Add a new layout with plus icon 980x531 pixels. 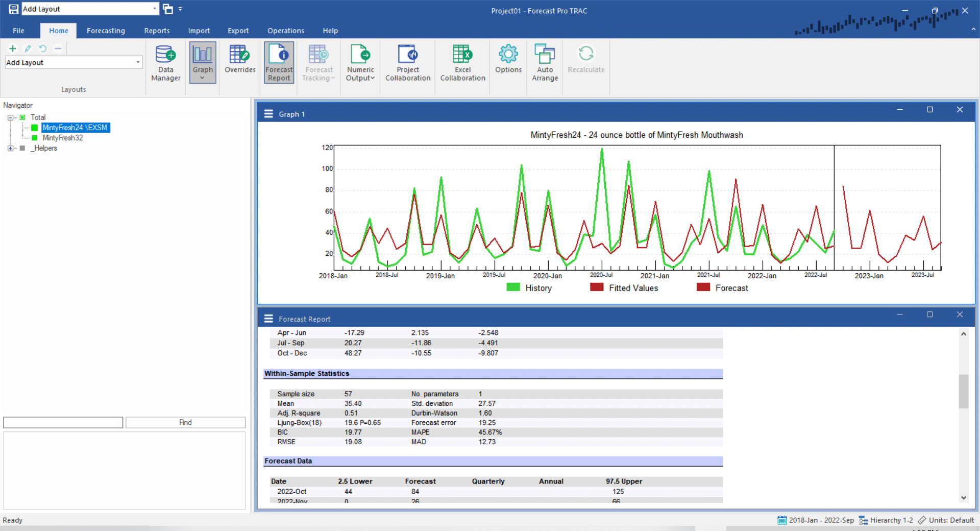pos(13,49)
